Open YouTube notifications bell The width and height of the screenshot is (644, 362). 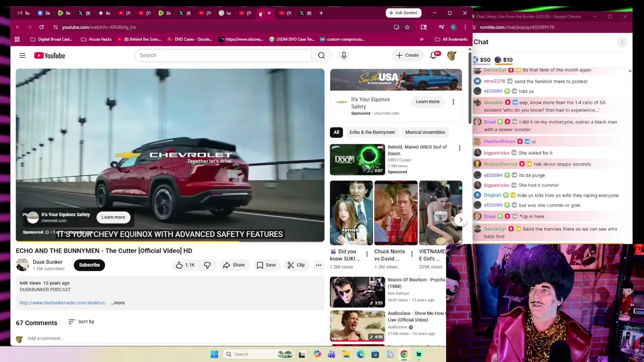point(434,55)
